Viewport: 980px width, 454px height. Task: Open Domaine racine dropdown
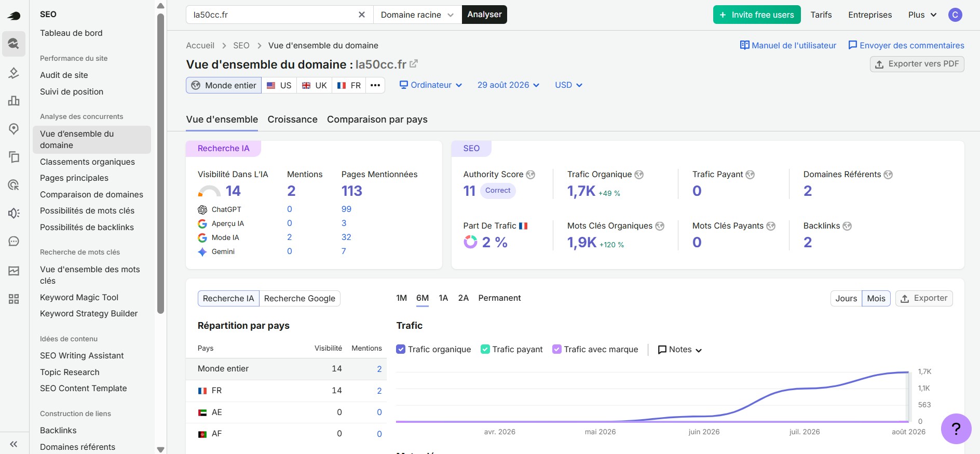pyautogui.click(x=417, y=15)
